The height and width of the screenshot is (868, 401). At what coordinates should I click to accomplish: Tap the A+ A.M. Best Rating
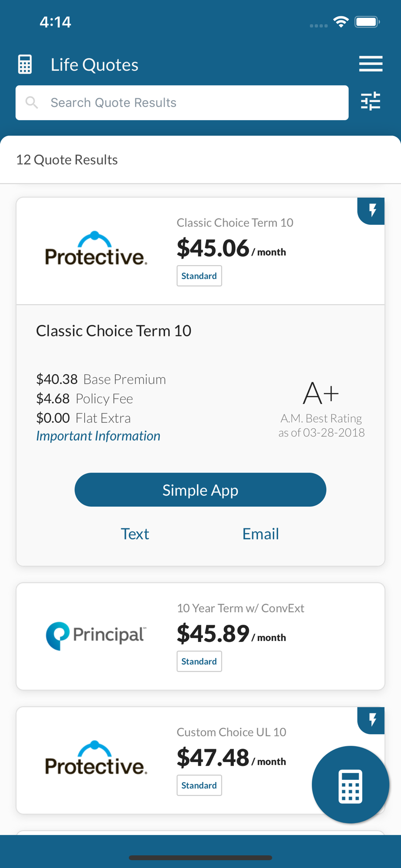(321, 409)
